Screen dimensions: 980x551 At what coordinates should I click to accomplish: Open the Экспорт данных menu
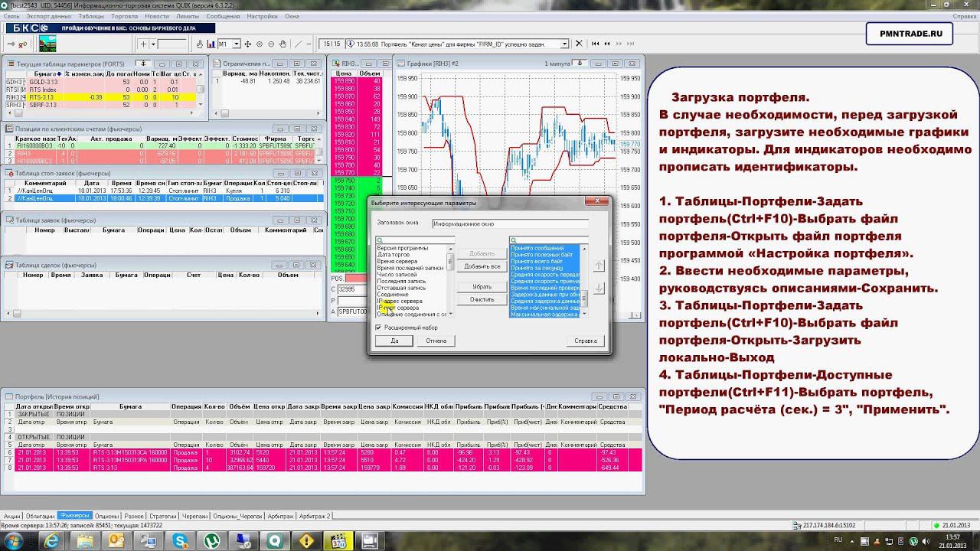(x=48, y=15)
